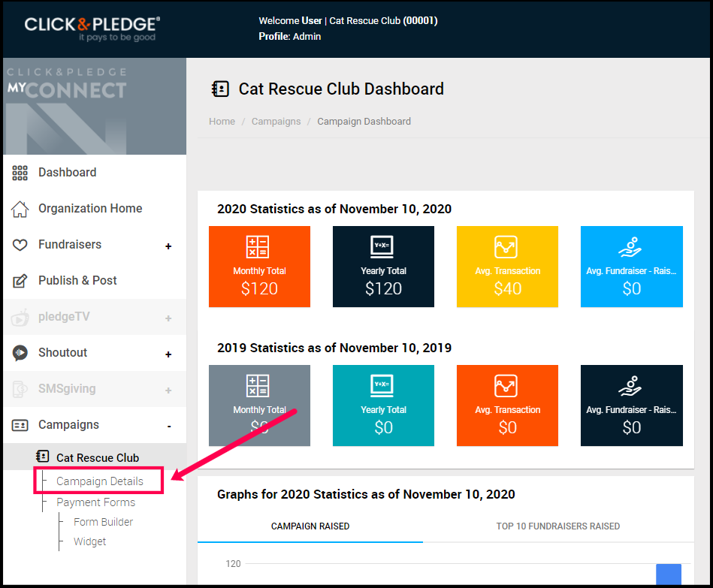Click the Campaigns breadcrumb link
Image resolution: width=713 pixels, height=588 pixels.
tap(276, 122)
